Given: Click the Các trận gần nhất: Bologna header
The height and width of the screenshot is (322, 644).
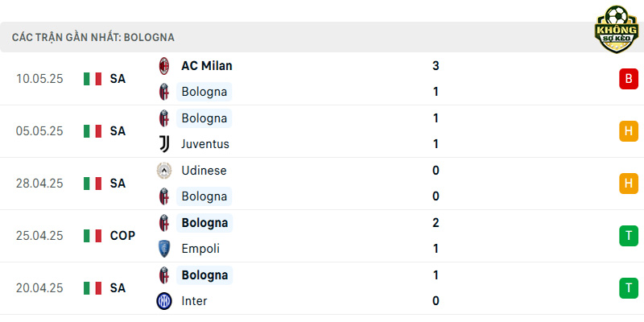Looking at the screenshot, I should (x=93, y=37).
